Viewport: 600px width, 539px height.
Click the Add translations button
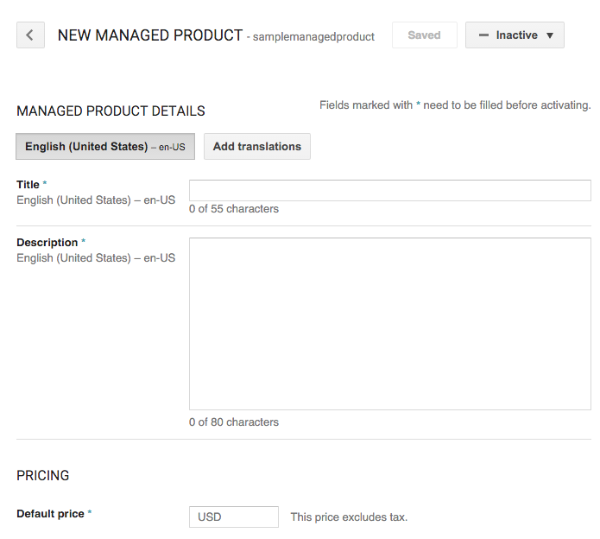(x=257, y=147)
